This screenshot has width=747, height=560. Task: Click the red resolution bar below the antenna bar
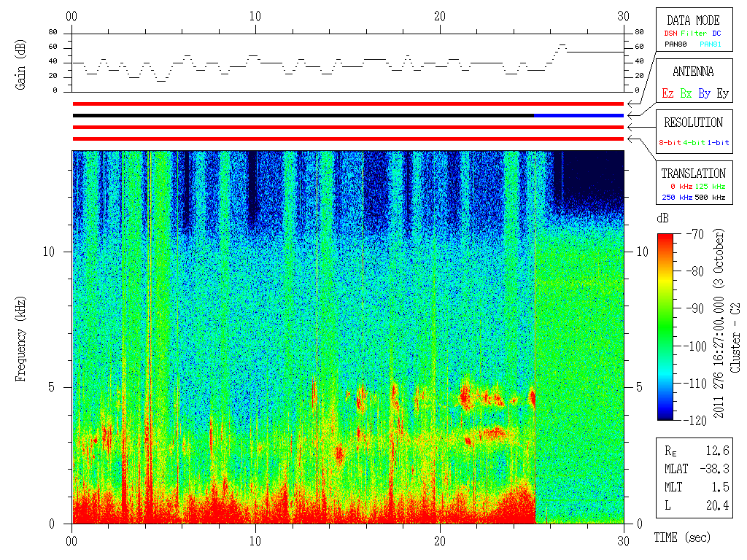point(348,127)
